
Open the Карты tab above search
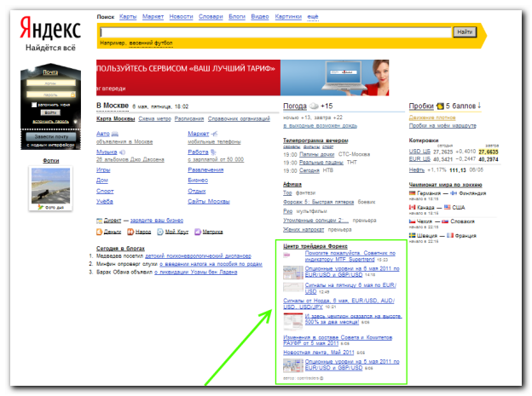pos(128,17)
